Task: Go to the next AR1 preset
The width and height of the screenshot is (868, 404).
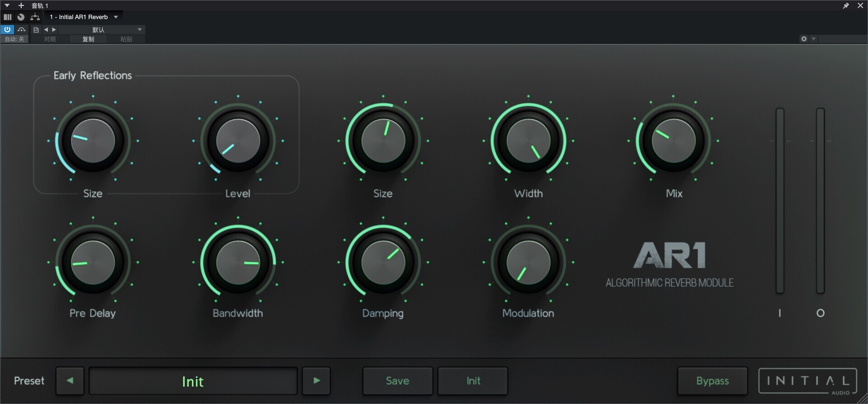Action: coord(316,381)
